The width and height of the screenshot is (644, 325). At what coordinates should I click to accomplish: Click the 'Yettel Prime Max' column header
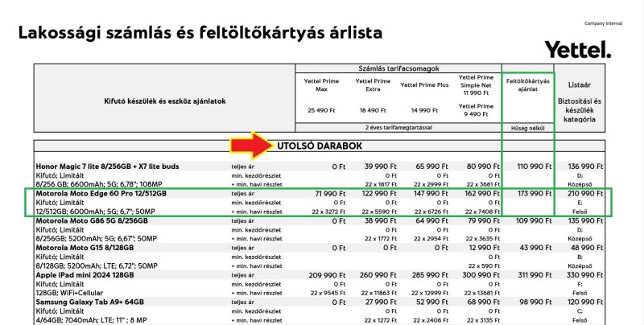coord(321,85)
